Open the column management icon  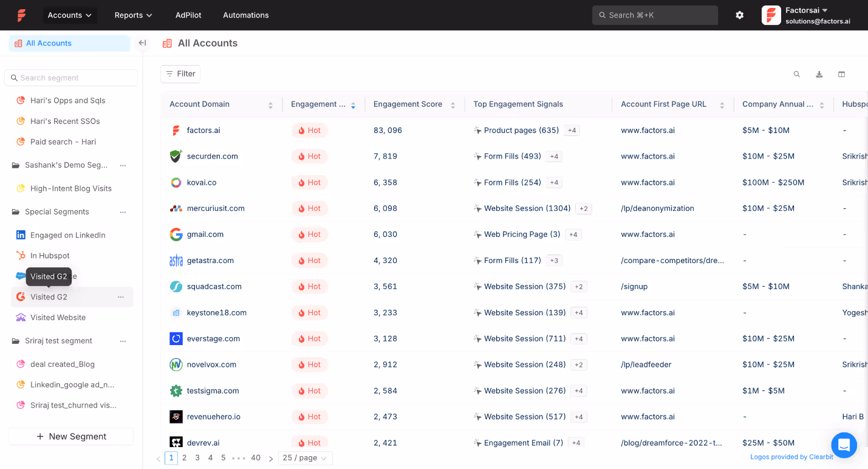(x=841, y=74)
